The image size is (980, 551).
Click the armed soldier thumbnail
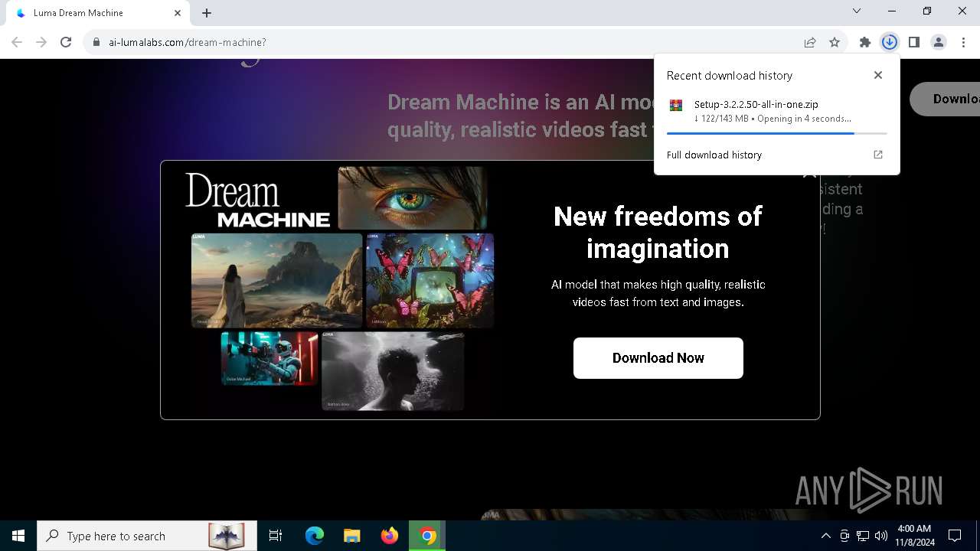(x=269, y=358)
